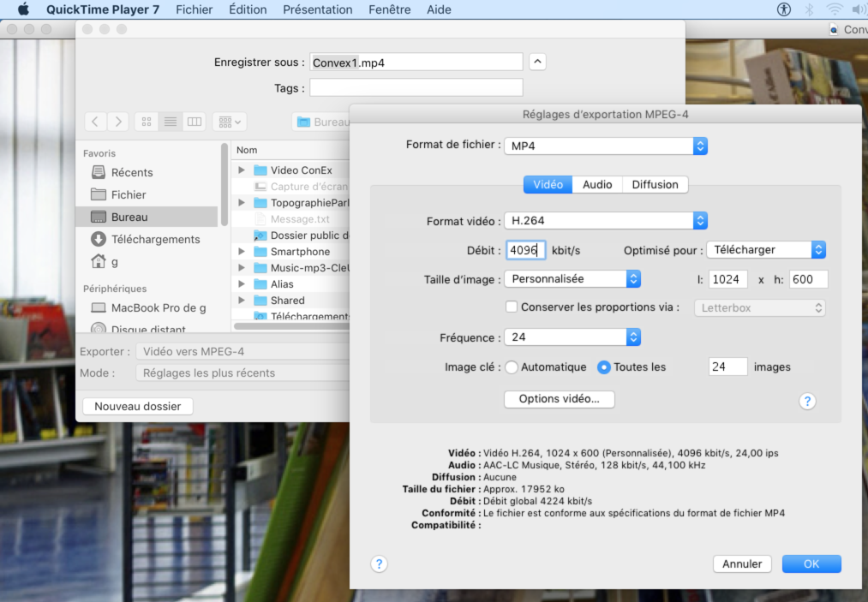
Task: Expand the Shared folder triangle
Action: (x=242, y=300)
